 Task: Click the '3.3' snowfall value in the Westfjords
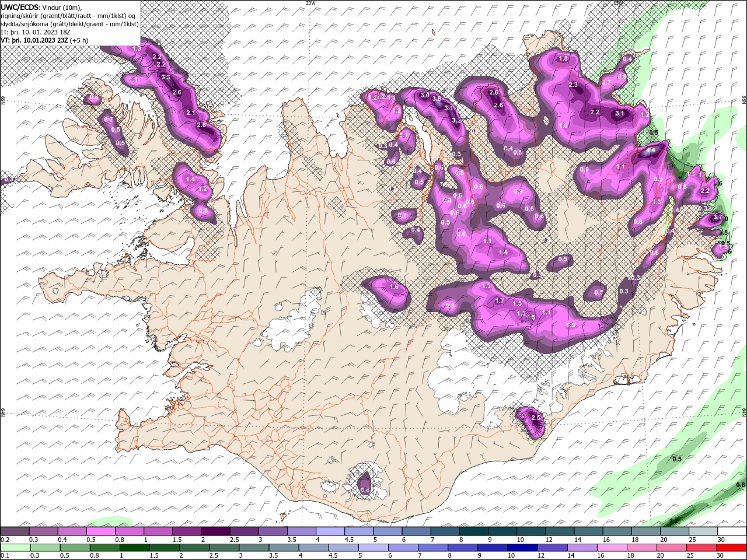166,77
